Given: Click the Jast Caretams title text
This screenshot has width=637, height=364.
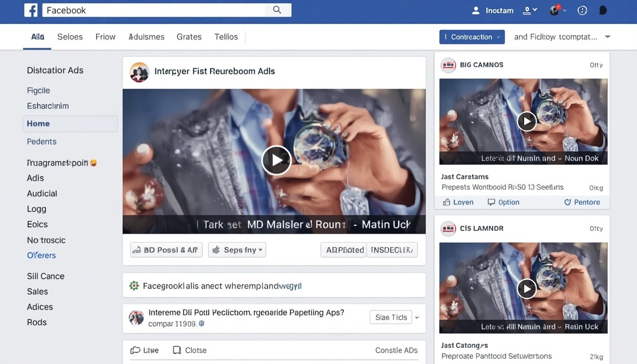Looking at the screenshot, I should (x=465, y=177).
